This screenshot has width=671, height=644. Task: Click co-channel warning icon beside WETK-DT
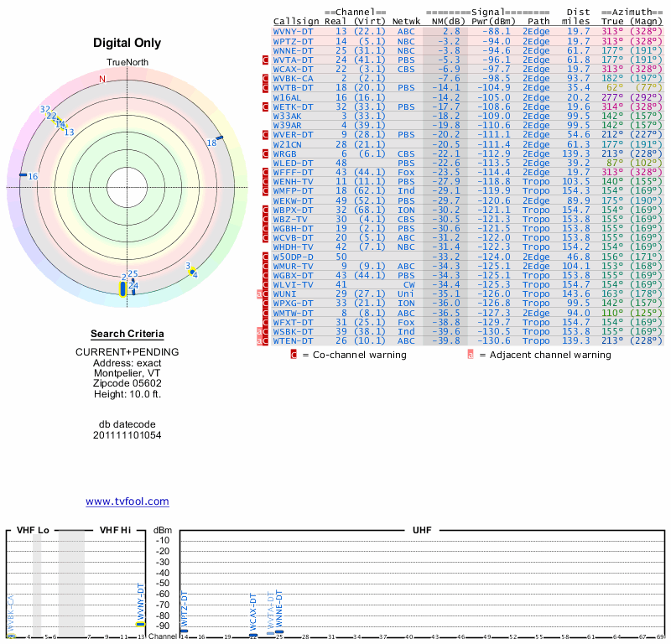[x=266, y=107]
